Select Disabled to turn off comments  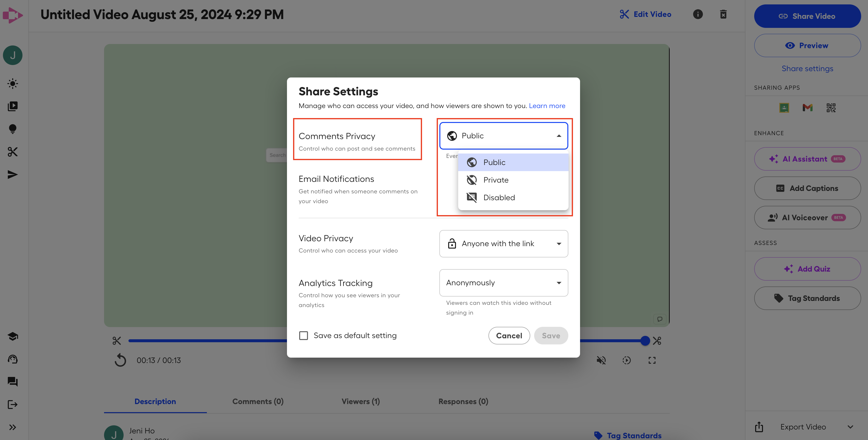tap(499, 197)
